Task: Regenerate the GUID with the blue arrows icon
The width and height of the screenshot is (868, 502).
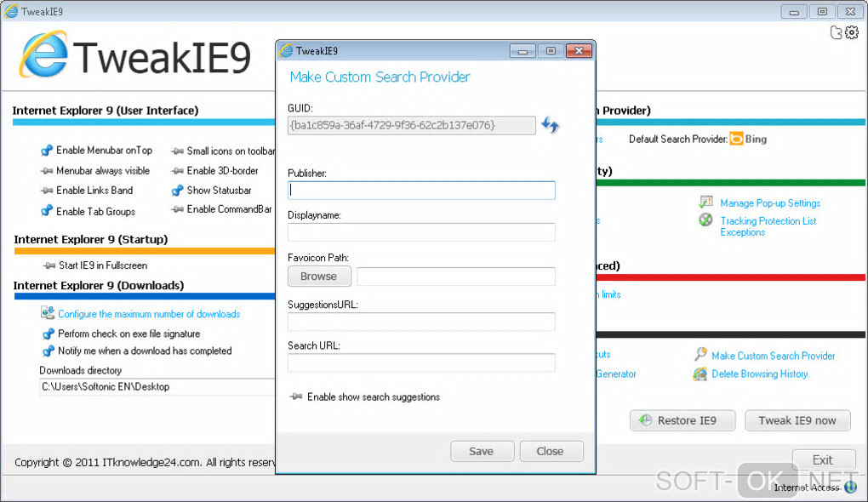Action: point(550,125)
